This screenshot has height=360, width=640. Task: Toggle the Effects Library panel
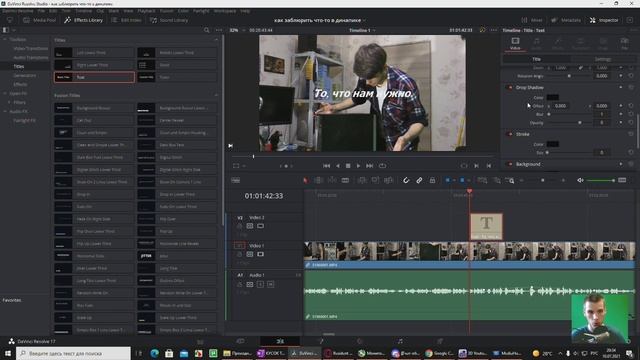click(83, 20)
